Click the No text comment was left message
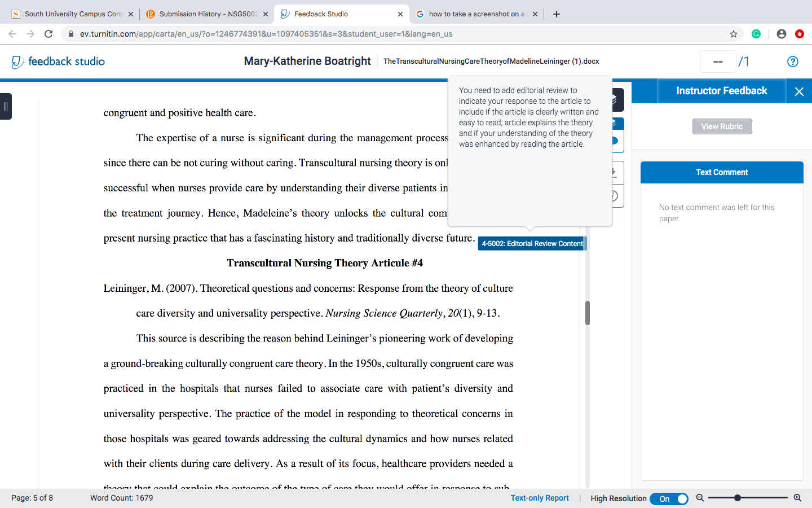This screenshot has height=508, width=812. pyautogui.click(x=717, y=213)
